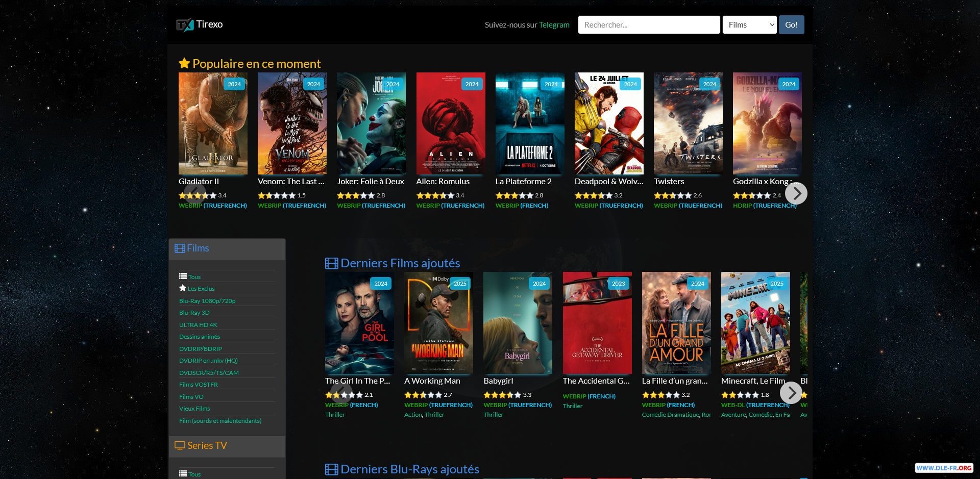Open the DVDRIP/BDRIP category
980x479 pixels.
pyautogui.click(x=201, y=349)
